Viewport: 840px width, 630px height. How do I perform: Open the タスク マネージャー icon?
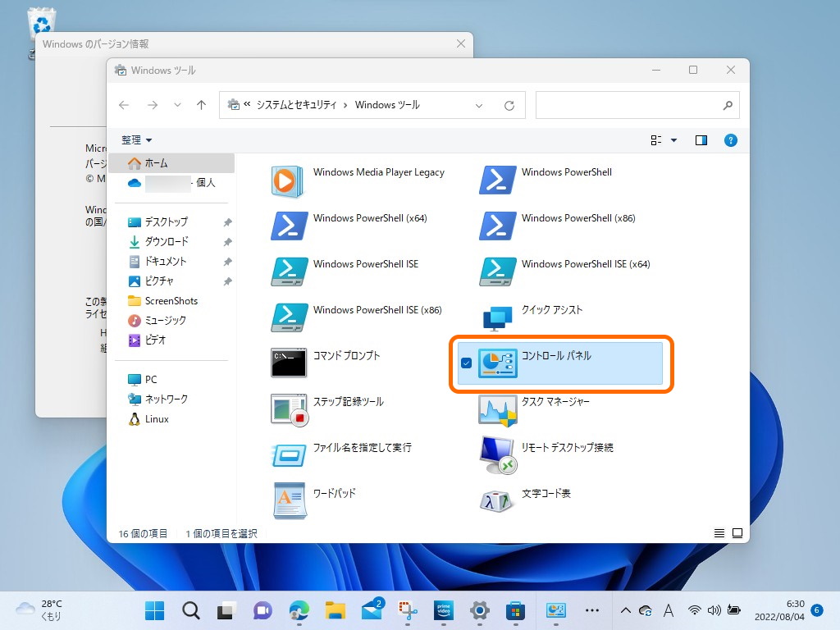(498, 410)
